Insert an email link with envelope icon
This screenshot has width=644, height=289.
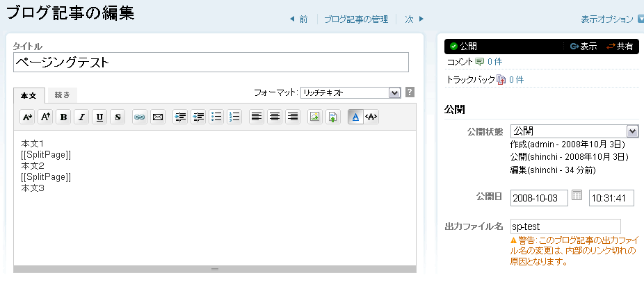[158, 117]
